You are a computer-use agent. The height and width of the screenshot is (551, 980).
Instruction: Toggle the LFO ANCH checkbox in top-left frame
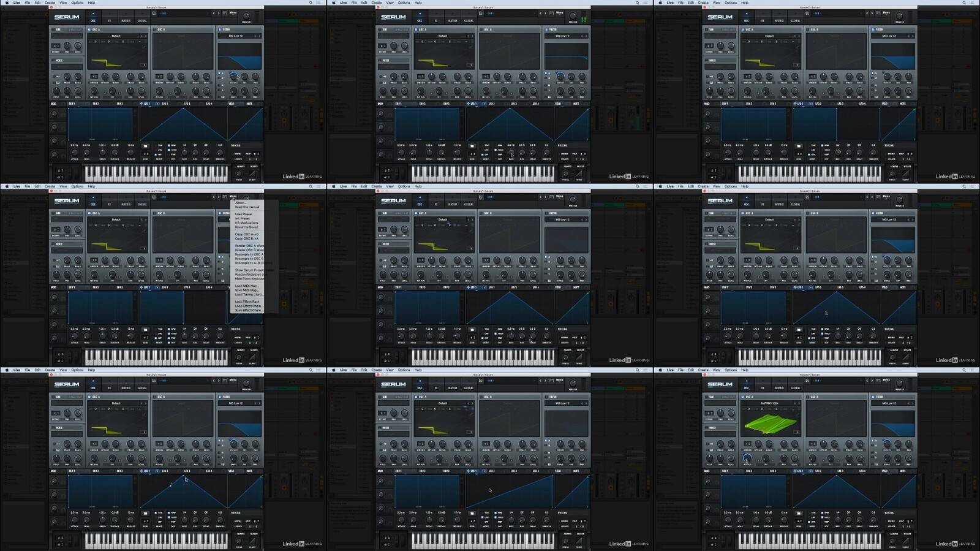169,150
